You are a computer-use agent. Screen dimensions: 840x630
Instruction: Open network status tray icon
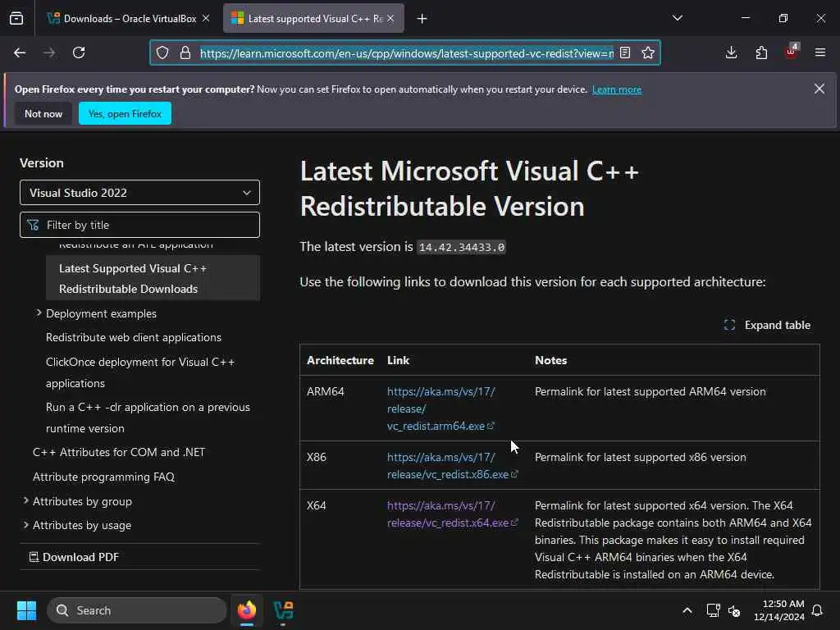[713, 610]
